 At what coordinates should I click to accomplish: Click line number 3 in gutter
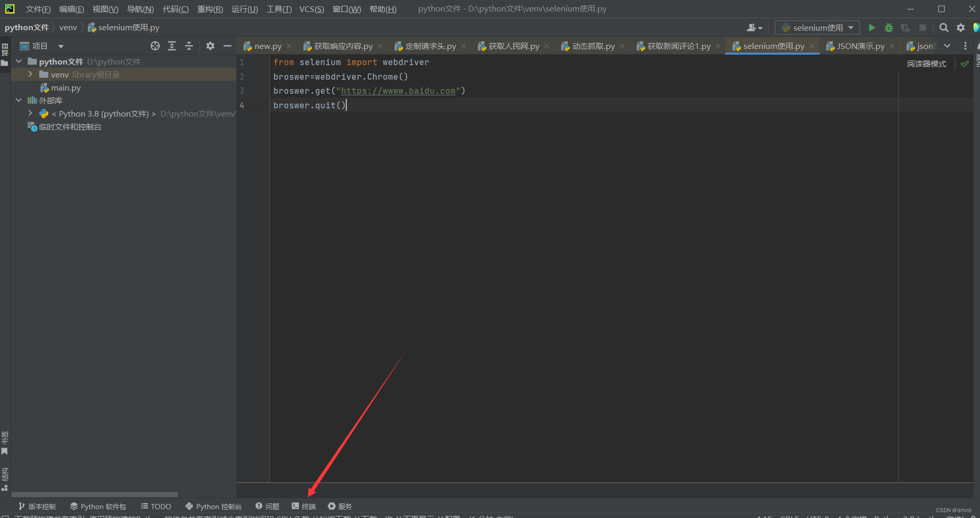click(242, 91)
